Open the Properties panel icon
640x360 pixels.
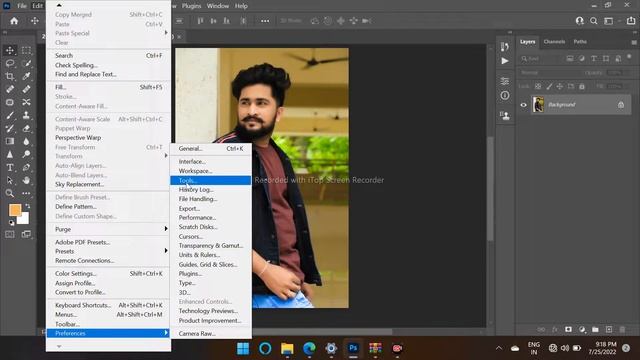(505, 81)
